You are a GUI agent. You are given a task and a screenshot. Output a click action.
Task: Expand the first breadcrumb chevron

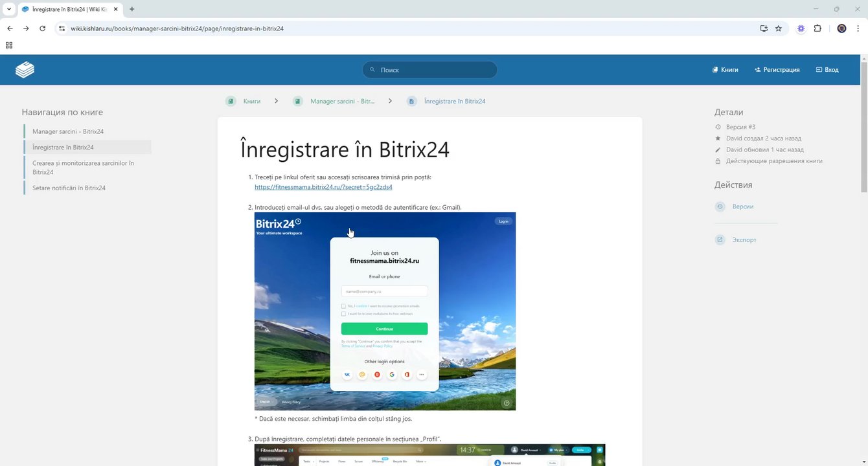click(276, 101)
